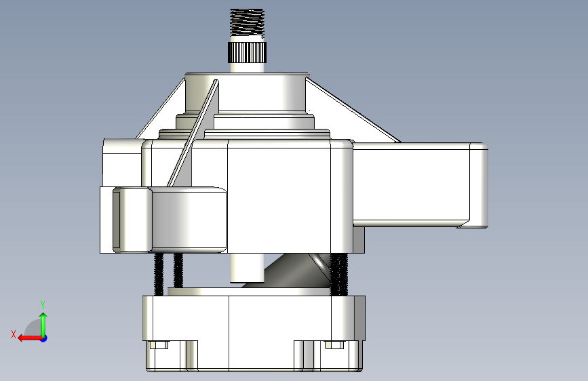
Task: Select the bottom base block of the model
Action: tap(254, 334)
